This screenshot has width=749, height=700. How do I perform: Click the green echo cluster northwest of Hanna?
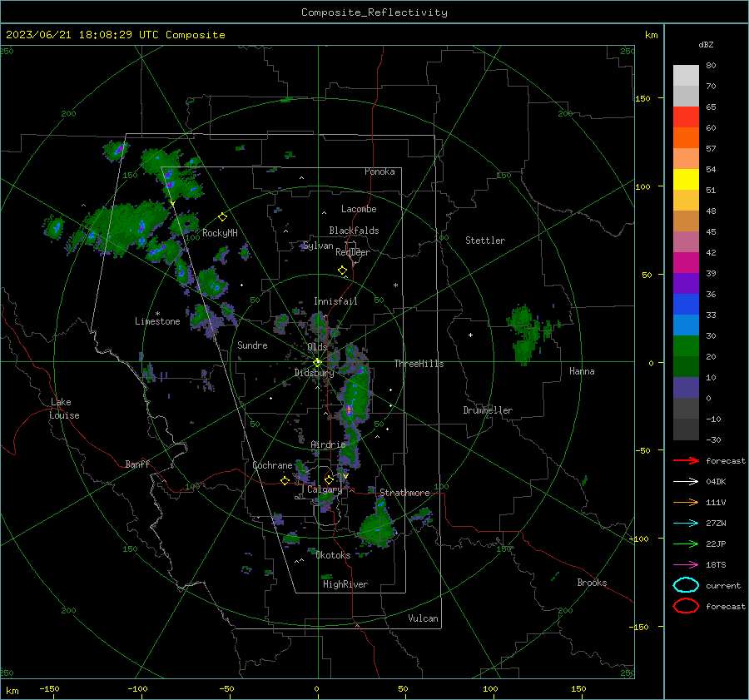click(528, 334)
